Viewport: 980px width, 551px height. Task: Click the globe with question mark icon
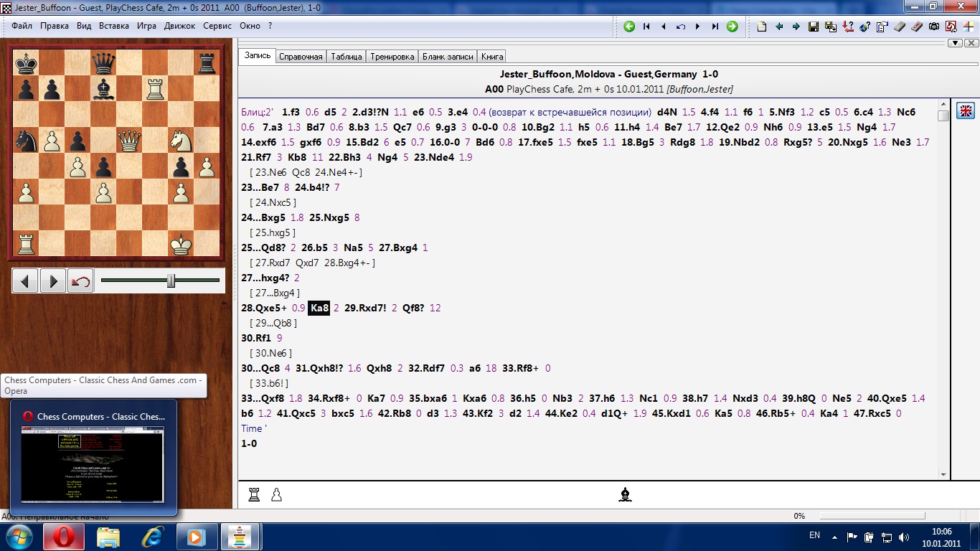865,27
